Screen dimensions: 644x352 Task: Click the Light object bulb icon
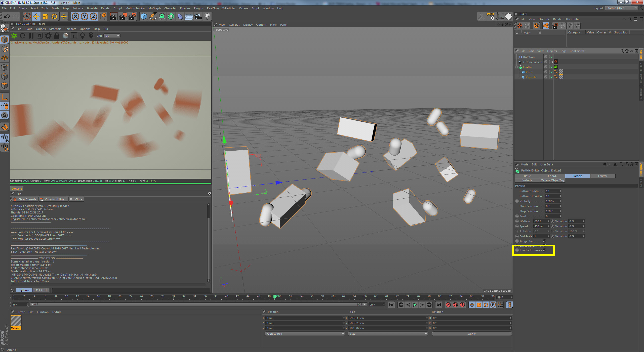(207, 17)
